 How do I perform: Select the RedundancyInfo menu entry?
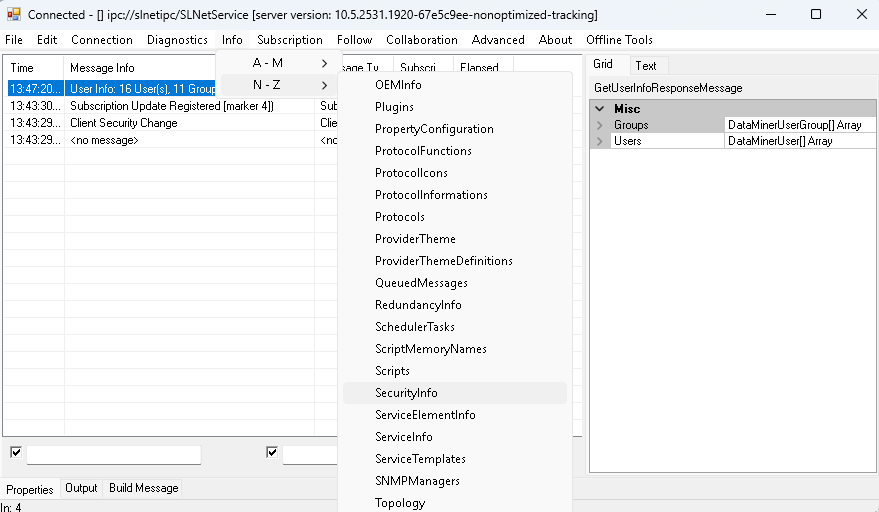tap(418, 305)
